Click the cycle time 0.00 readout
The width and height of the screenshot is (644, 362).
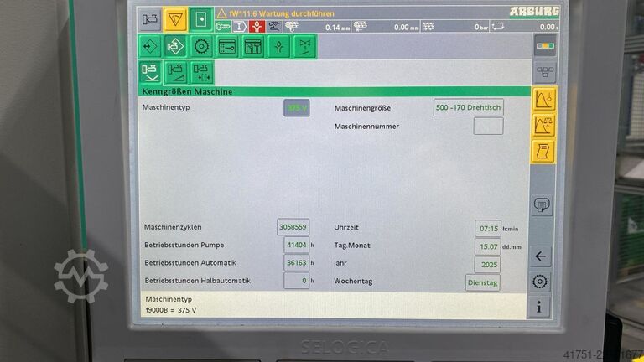pyautogui.click(x=548, y=27)
